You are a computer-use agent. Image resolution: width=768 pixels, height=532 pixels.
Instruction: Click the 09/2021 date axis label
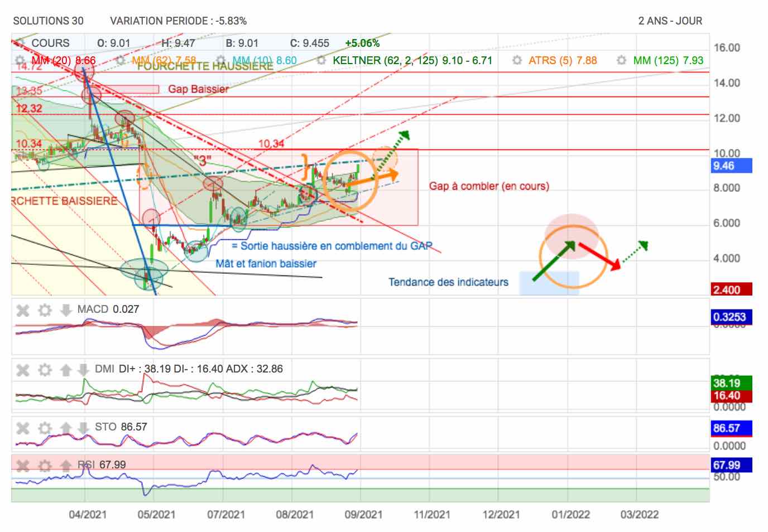click(363, 515)
